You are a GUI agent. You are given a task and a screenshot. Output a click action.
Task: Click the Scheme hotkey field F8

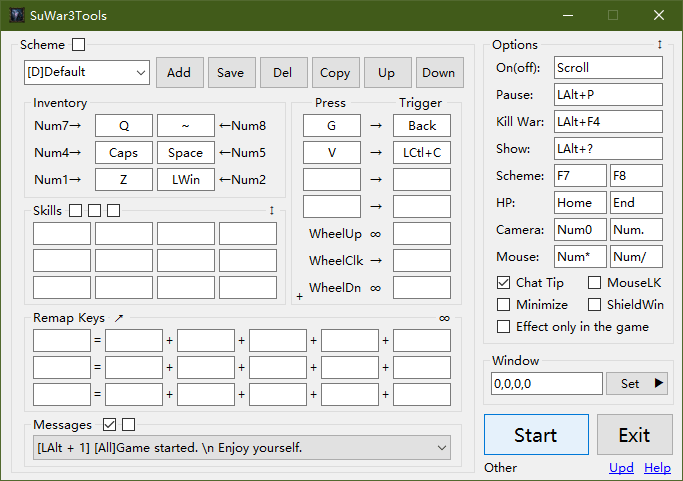pyautogui.click(x=636, y=176)
